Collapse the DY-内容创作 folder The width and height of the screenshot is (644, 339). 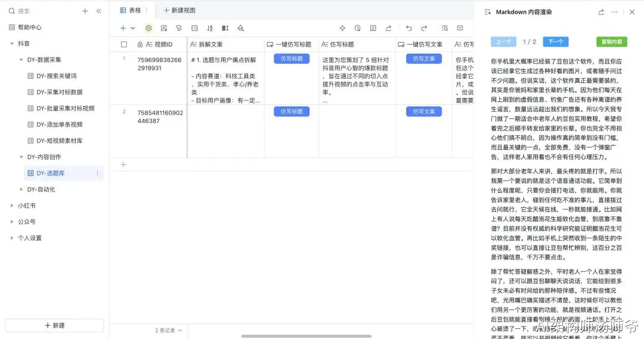click(x=21, y=157)
